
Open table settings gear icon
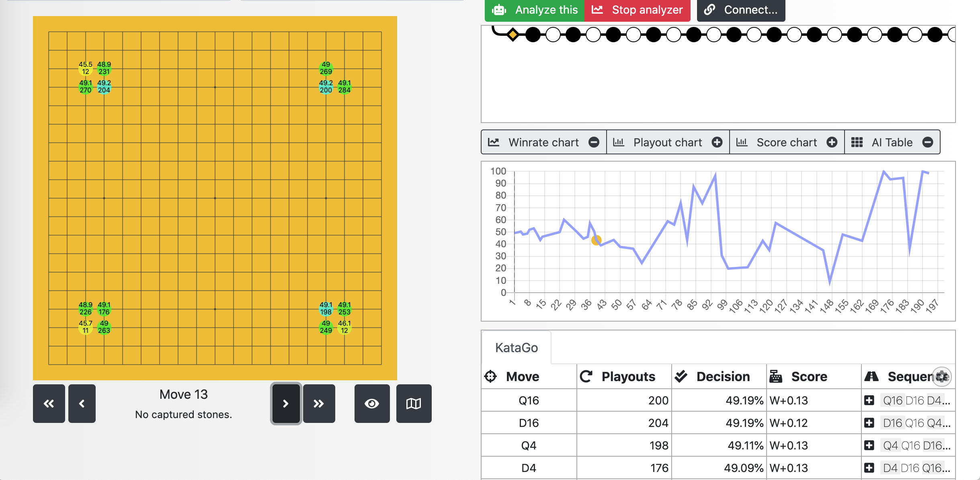941,377
